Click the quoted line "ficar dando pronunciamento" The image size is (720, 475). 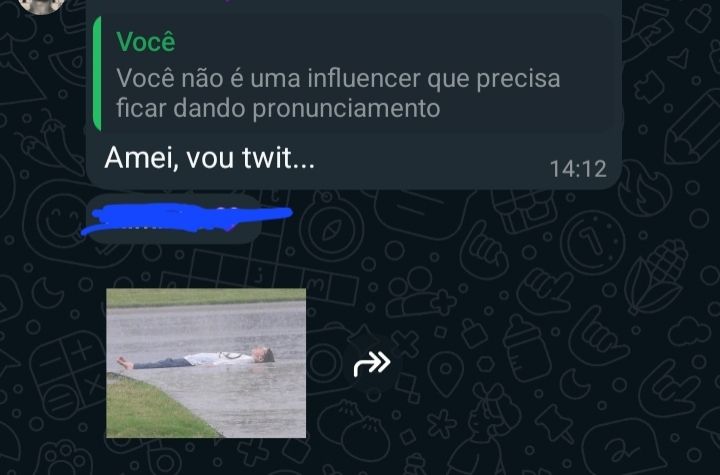pyautogui.click(x=278, y=108)
